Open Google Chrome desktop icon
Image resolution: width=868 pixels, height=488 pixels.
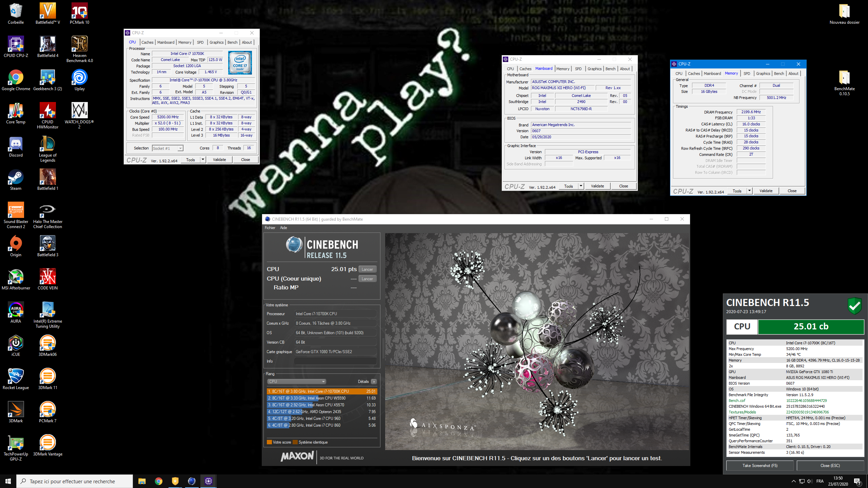click(x=16, y=80)
